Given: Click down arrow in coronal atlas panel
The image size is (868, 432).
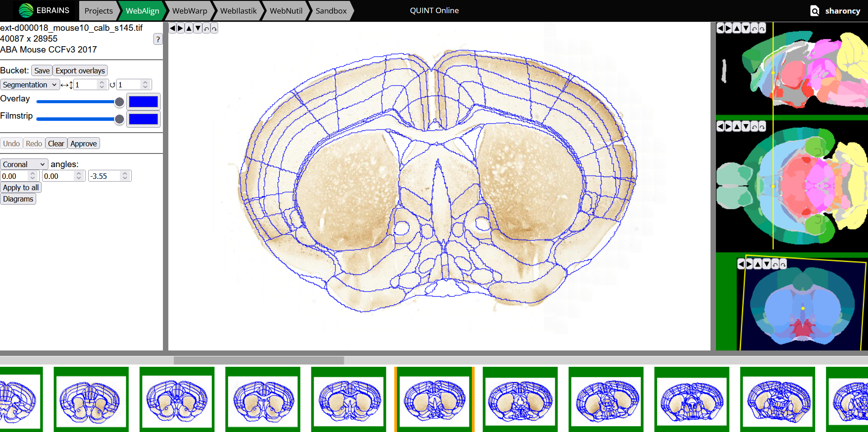Looking at the screenshot, I should (767, 264).
